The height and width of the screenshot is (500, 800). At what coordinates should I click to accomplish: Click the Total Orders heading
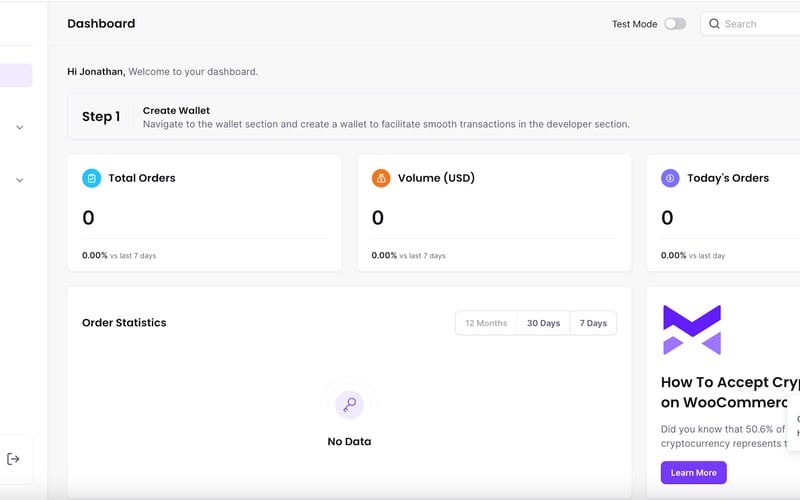pos(142,178)
